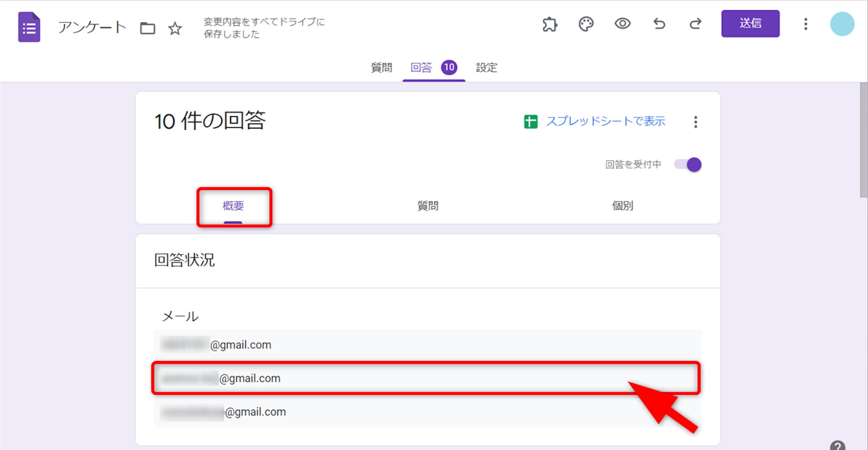868x450 pixels.
Task: Redo the last change
Action: 695,24
